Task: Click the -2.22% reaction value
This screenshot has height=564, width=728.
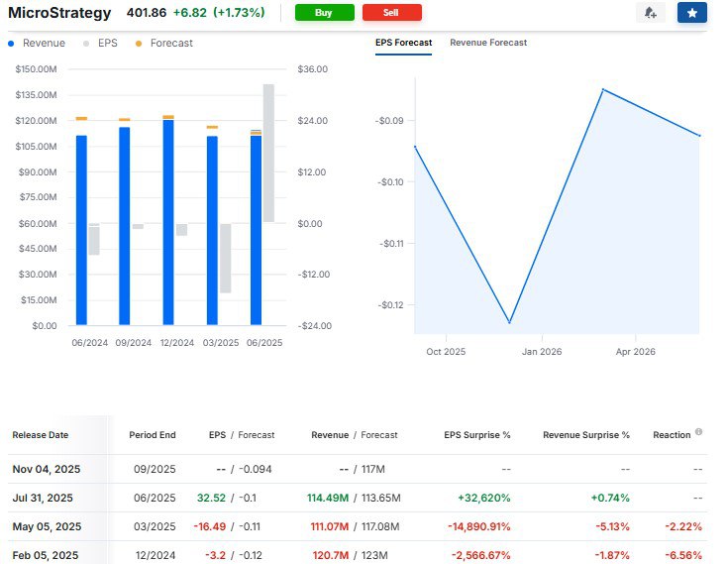Action: coord(683,527)
